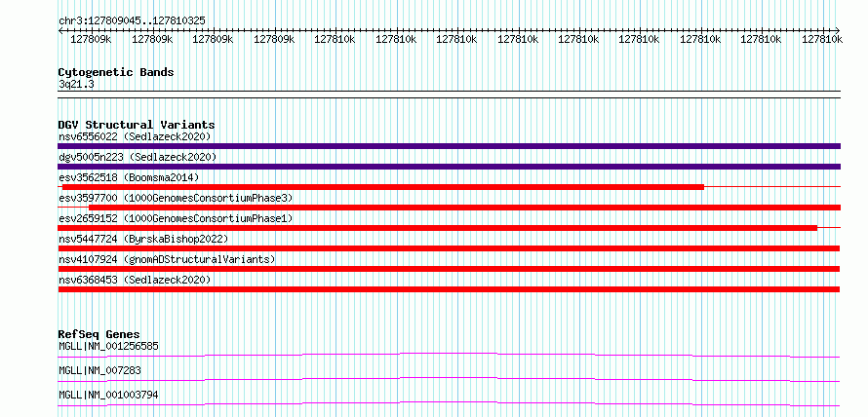
Task: Open the nsv5447724 (ByrskaBishop2022) label
Action: pyautogui.click(x=143, y=239)
